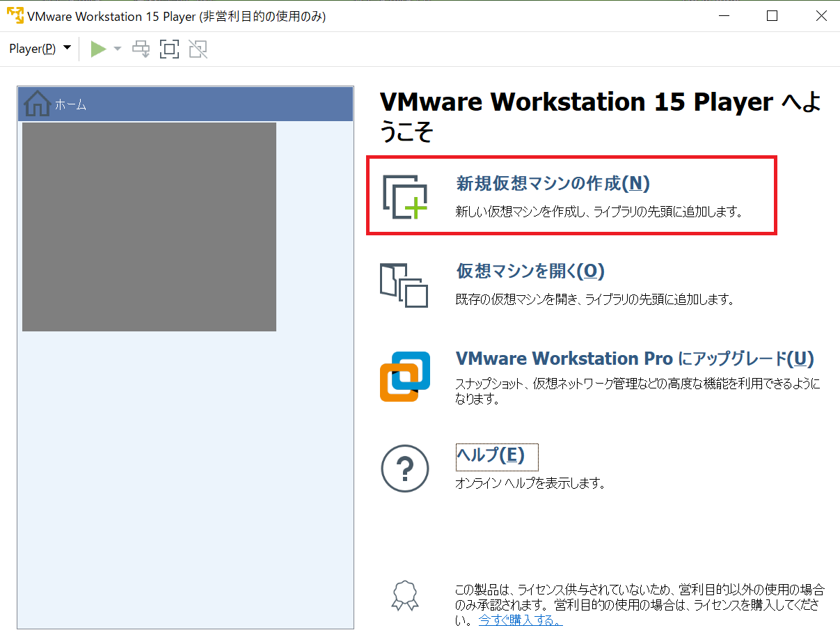Click text 新しい仮想マシンを作成し、ライブラリの先頭に追加します。
Screen dimensions: 840x637
pyautogui.click(x=599, y=212)
